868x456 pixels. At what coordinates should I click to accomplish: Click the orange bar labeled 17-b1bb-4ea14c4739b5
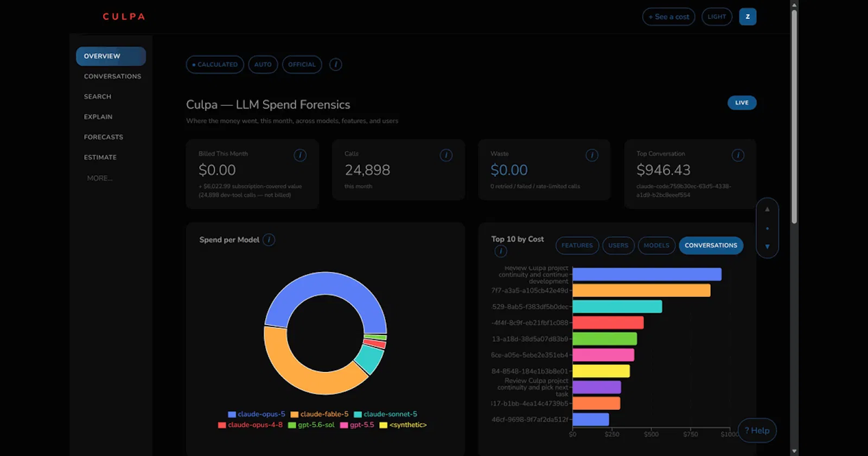[596, 403]
